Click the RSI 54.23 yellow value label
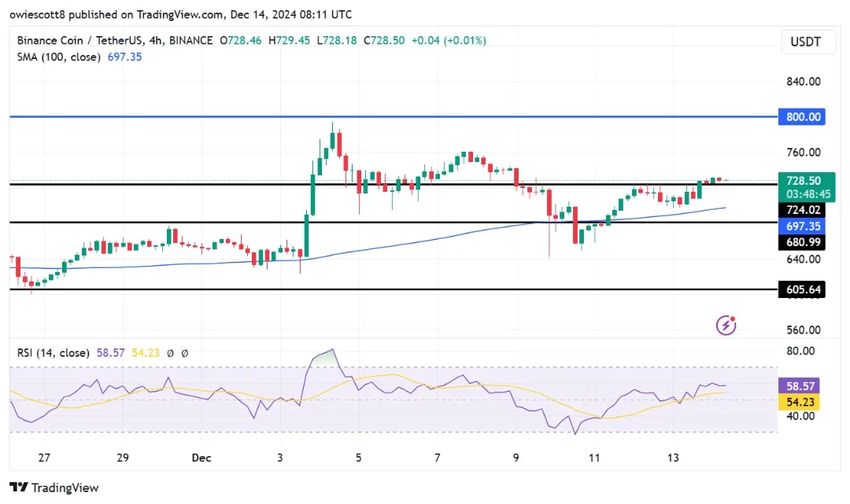Screen dimensions: 850x504 (799, 402)
